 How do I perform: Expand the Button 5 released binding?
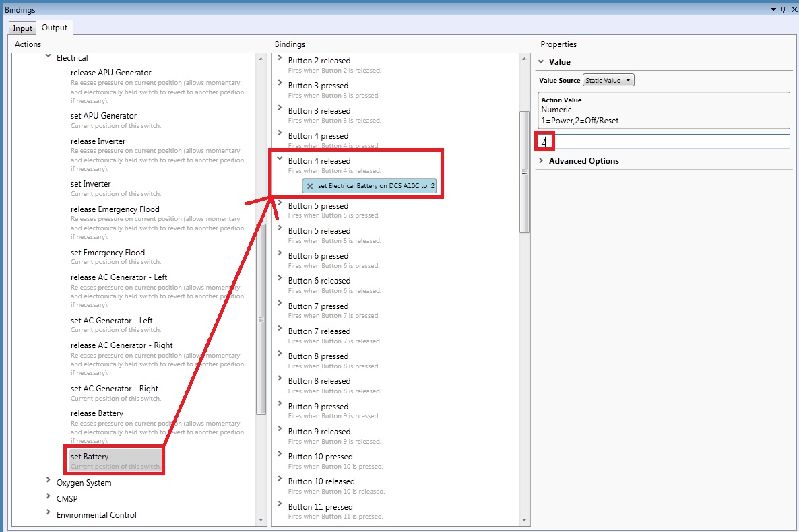[x=280, y=228]
